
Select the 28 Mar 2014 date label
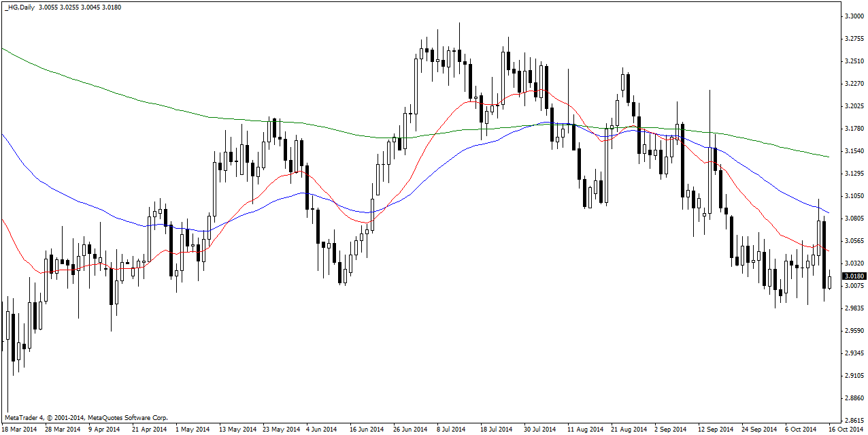click(63, 430)
